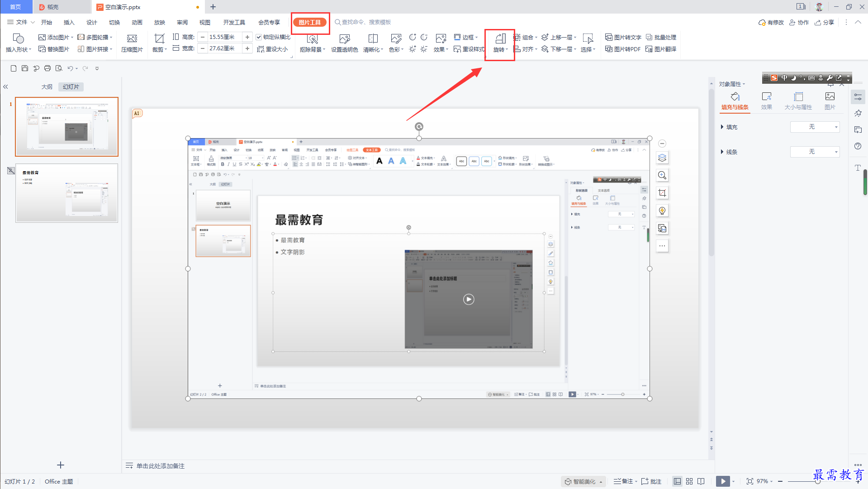Open the 效果 picture effects tool
Viewport: 868px width, 489px height.
click(441, 43)
